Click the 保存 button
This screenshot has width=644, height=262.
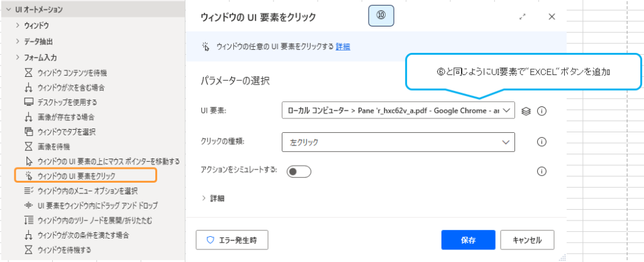pos(468,240)
